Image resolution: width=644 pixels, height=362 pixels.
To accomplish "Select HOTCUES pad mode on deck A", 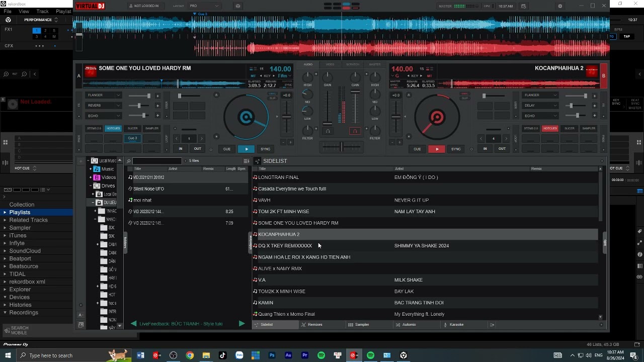I will 113,128.
